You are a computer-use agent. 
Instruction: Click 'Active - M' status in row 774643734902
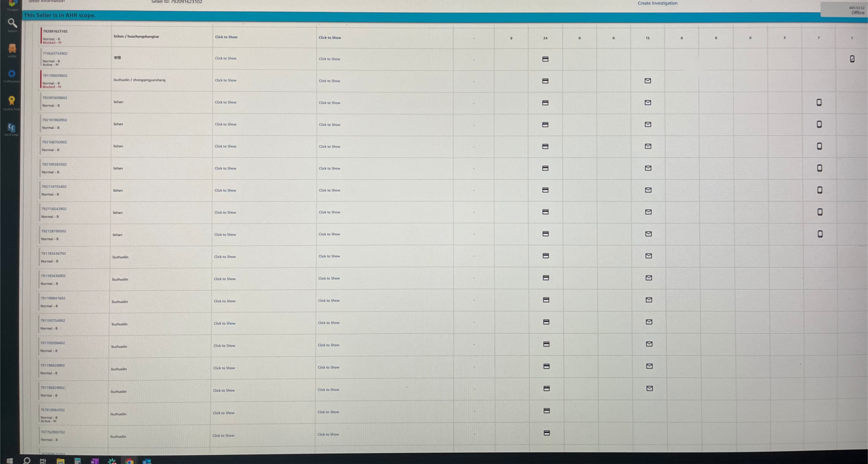[50, 65]
